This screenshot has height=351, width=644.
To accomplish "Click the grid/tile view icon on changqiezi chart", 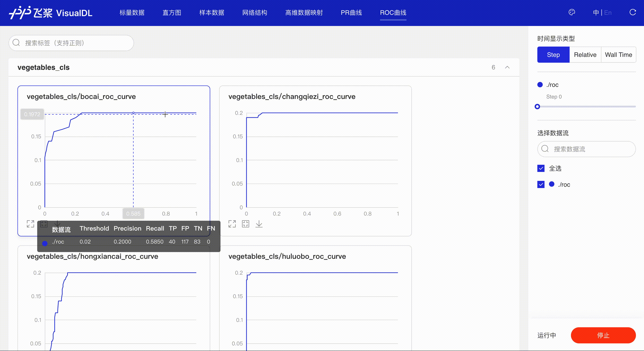I will (246, 224).
